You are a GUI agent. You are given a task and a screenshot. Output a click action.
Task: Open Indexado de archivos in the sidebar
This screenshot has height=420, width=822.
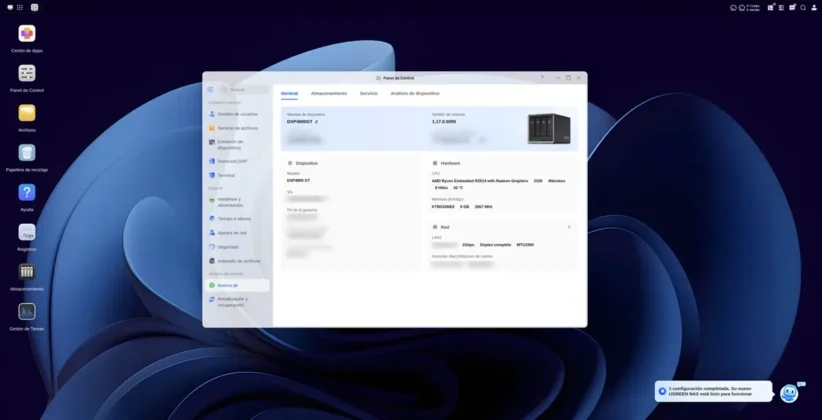coord(237,261)
